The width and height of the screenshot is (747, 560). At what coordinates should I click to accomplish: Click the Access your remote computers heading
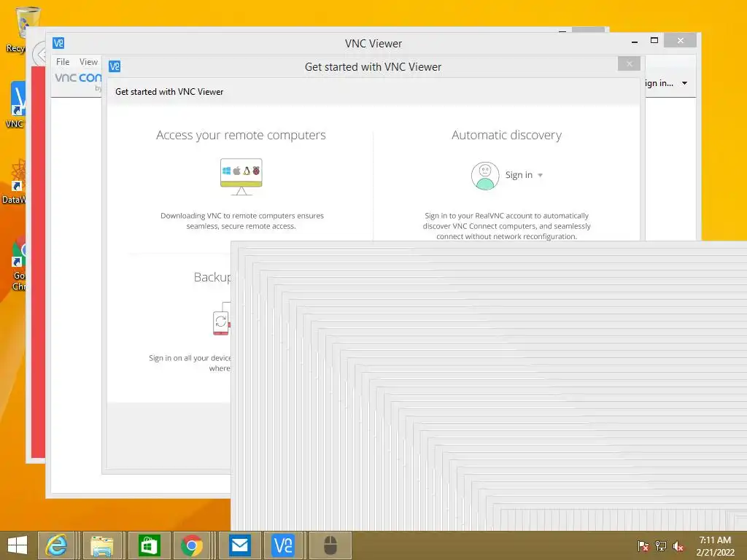[241, 135]
